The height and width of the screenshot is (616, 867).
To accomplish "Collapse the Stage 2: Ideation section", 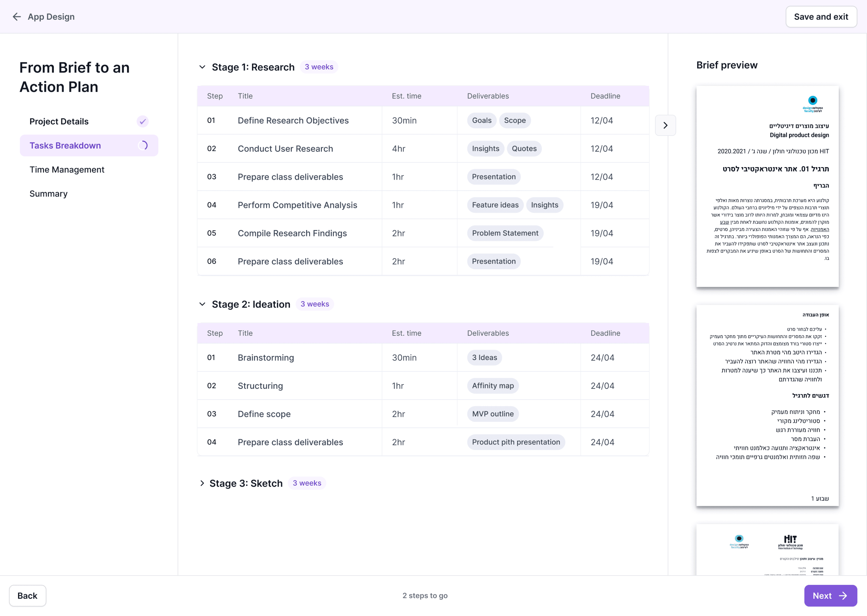I will tap(202, 304).
